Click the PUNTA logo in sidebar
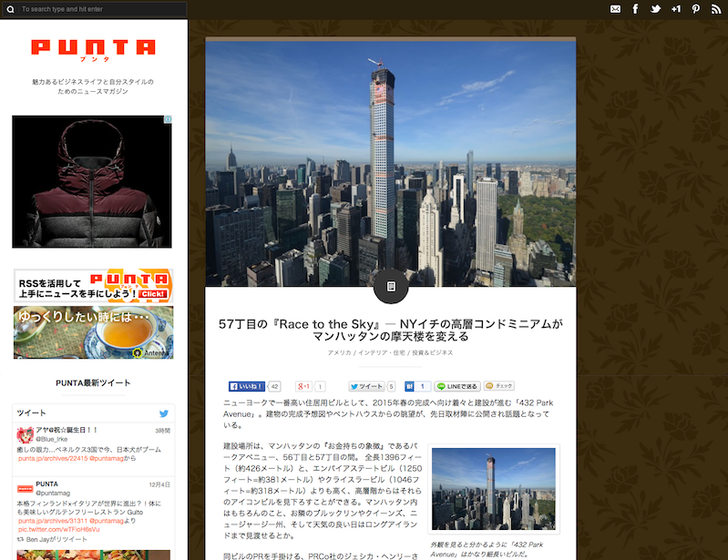 [93, 48]
